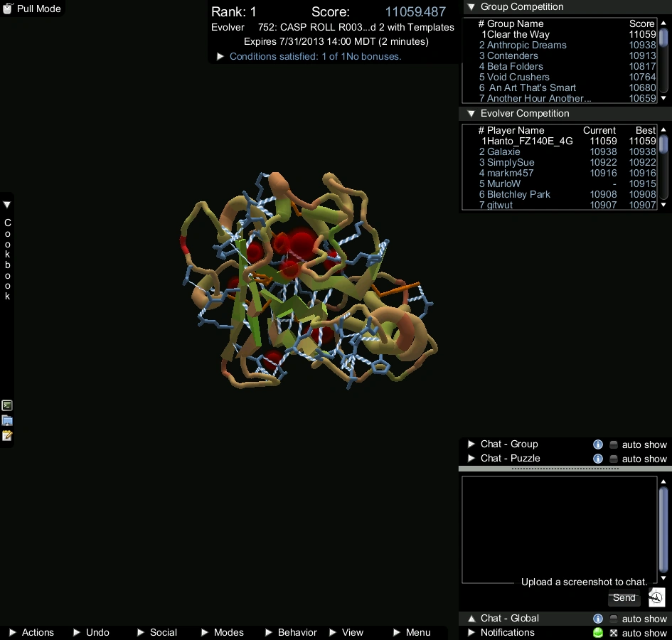Select the Pull Mode hand icon
The image size is (672, 640).
click(7, 9)
